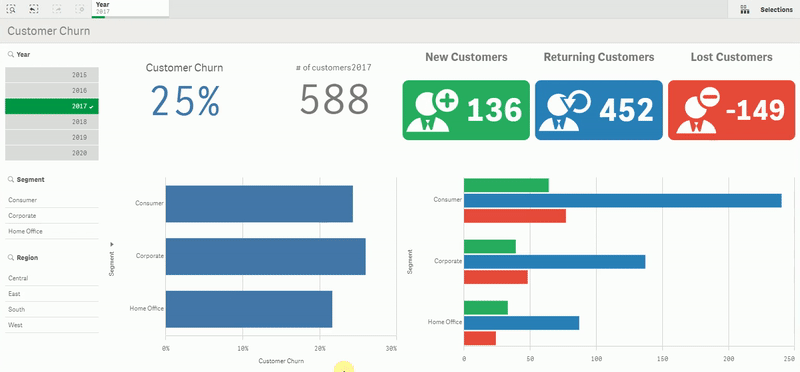Select year 2019 in the filter
Viewport: 800px width, 372px height.
(x=52, y=137)
